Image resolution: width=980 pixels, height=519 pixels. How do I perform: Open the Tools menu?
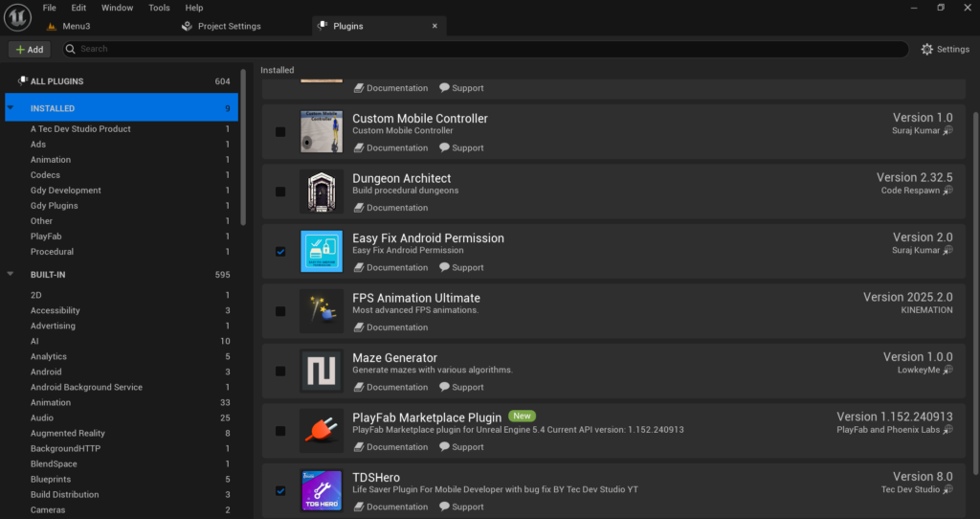point(160,8)
